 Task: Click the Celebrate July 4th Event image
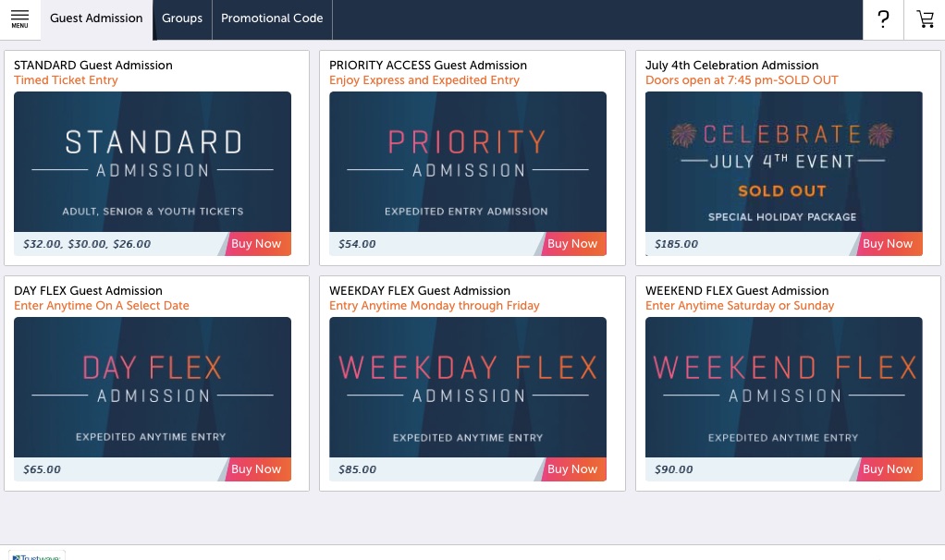[x=783, y=162]
